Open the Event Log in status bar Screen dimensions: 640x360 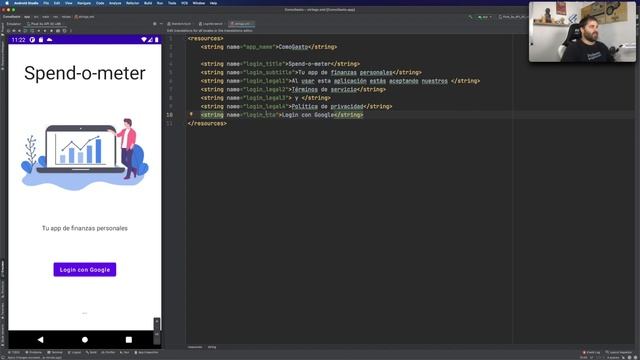[x=591, y=352]
